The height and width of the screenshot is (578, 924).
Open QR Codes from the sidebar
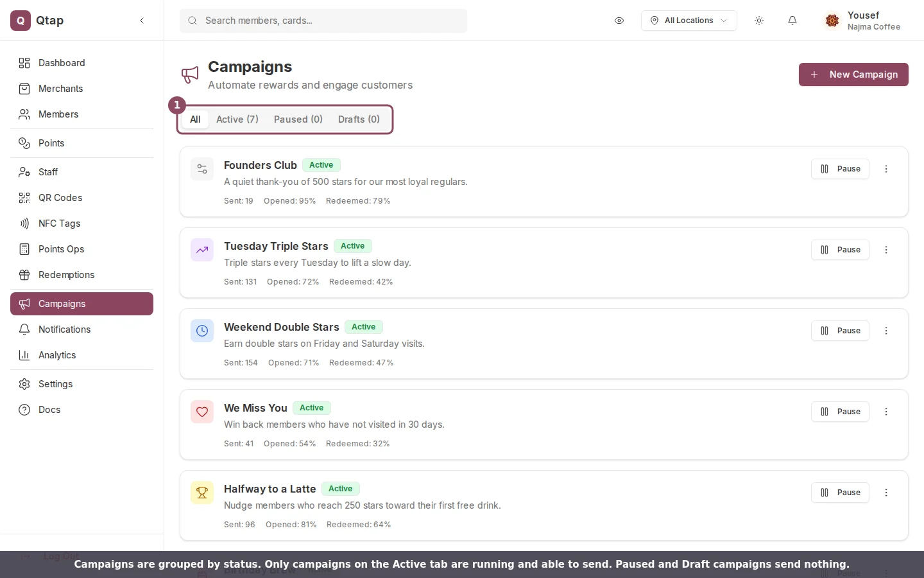click(x=81, y=198)
